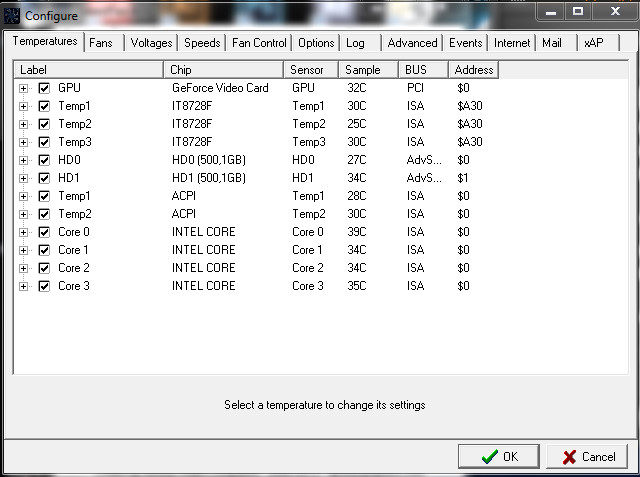This screenshot has width=640, height=477.
Task: Open the Voltages tab
Action: point(151,43)
